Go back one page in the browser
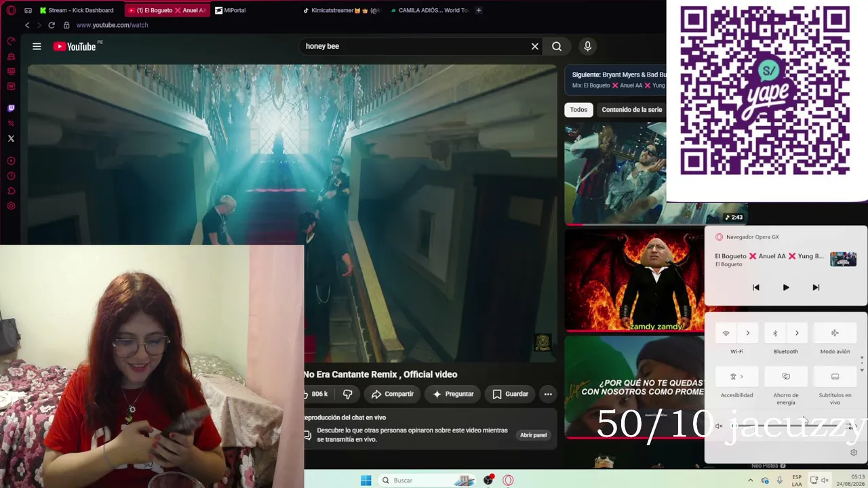This screenshot has height=488, width=868. [27, 25]
